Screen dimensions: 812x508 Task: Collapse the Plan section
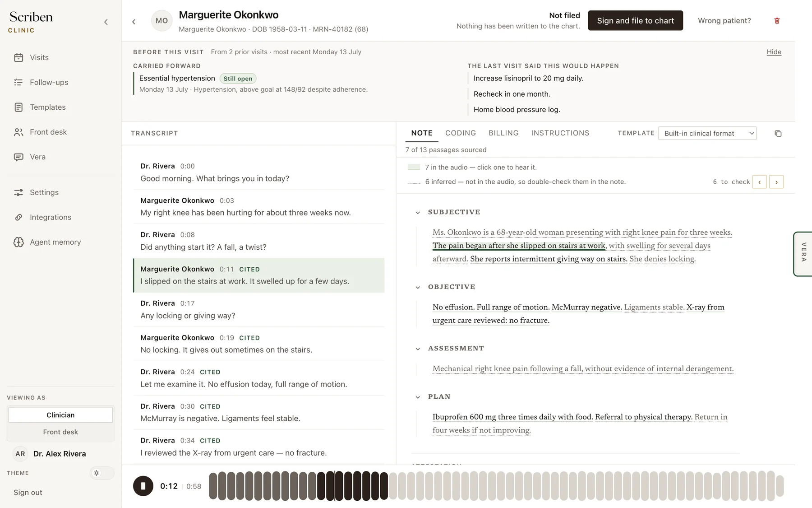418,397
